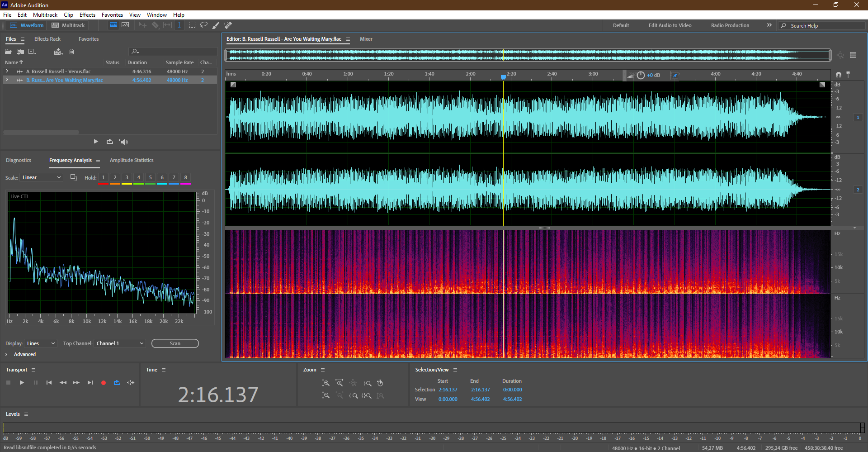Click the Files panel search field

[x=173, y=52]
